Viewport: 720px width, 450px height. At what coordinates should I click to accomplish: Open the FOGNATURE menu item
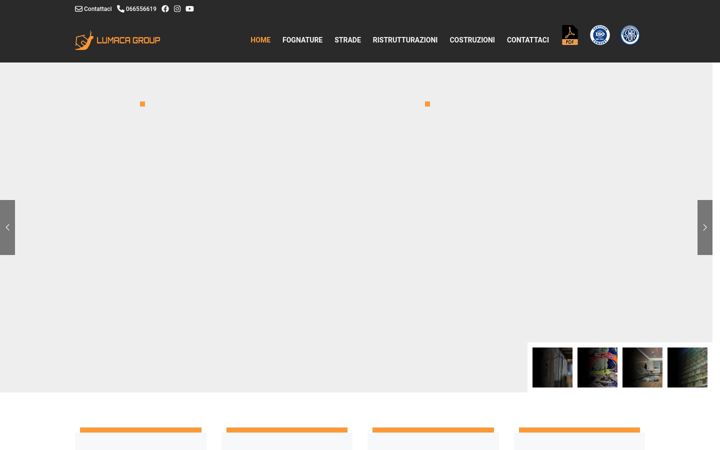[302, 40]
